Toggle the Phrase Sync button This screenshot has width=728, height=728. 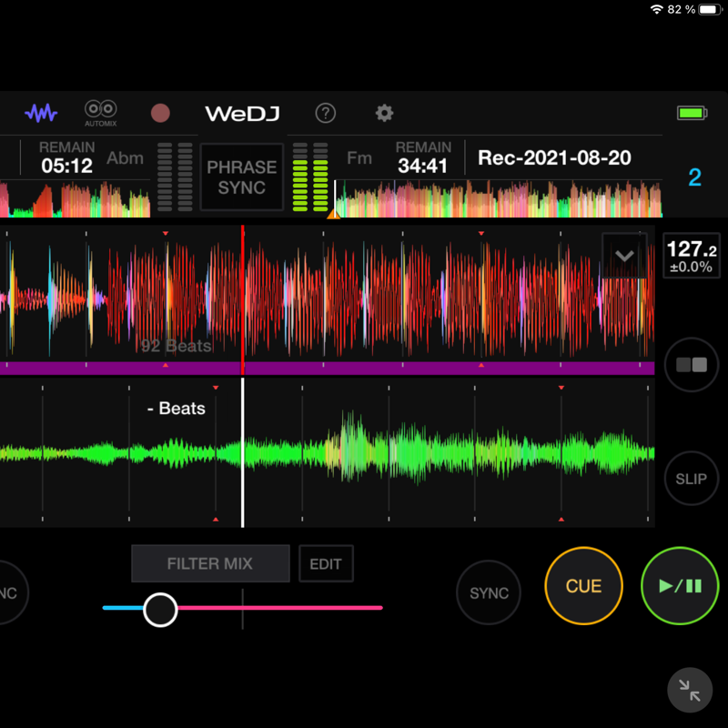(x=241, y=177)
